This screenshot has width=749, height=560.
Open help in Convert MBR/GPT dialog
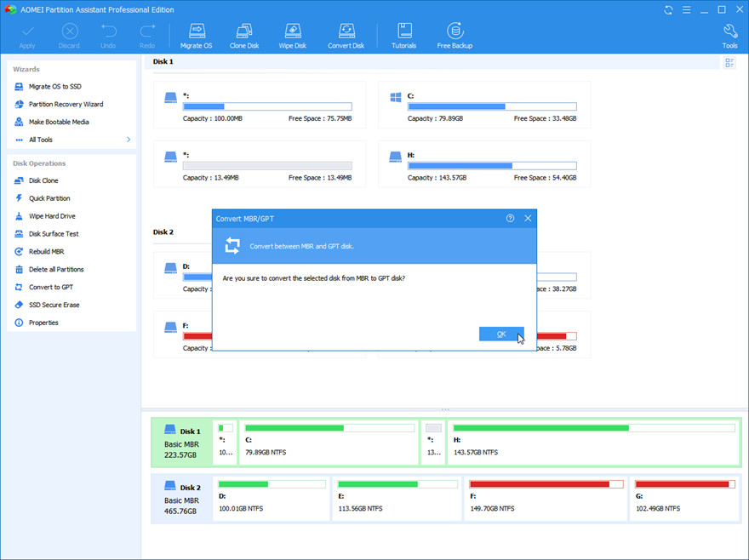coord(510,219)
